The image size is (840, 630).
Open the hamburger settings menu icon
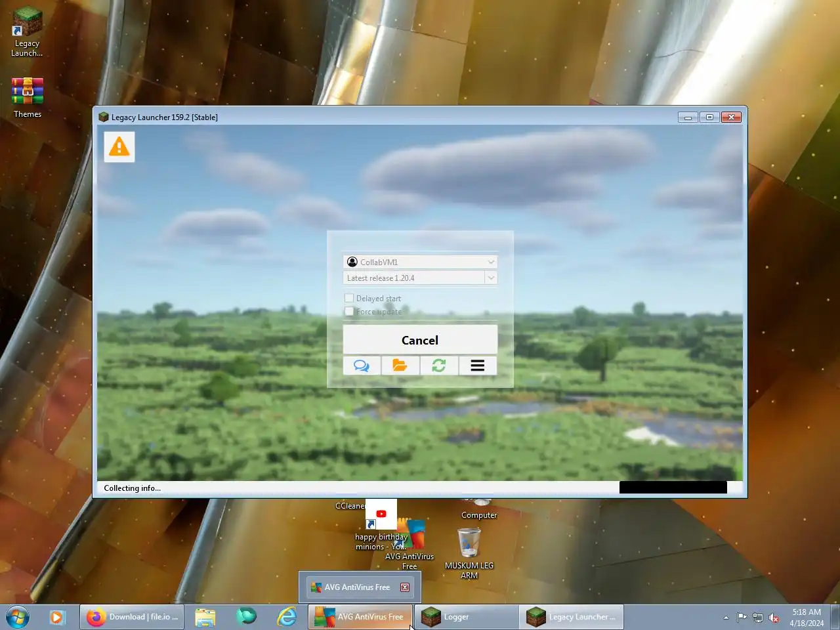[x=478, y=366]
